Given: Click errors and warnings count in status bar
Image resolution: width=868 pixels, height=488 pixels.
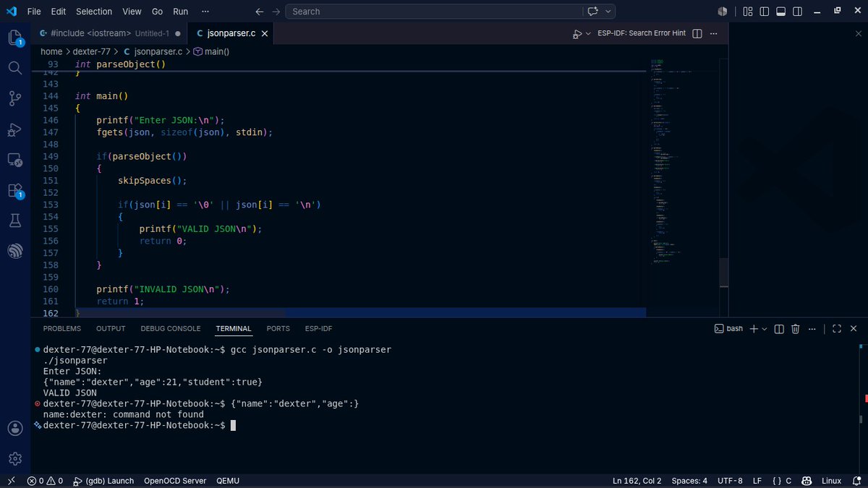Looking at the screenshot, I should pos(45,481).
